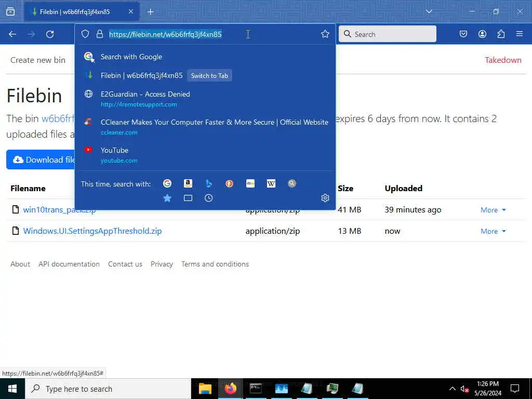Open File Explorer from taskbar
Screen dimensions: 532x399
point(205,389)
